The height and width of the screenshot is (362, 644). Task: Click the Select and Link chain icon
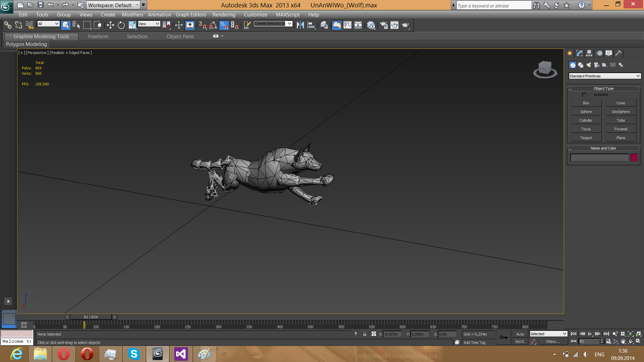click(8, 25)
